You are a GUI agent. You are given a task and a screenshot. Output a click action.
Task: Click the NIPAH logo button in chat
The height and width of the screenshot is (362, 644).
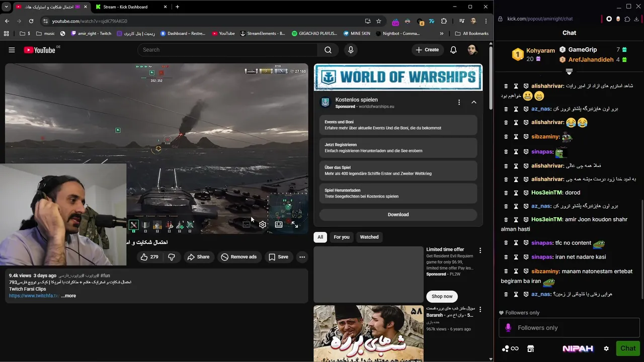point(578,348)
